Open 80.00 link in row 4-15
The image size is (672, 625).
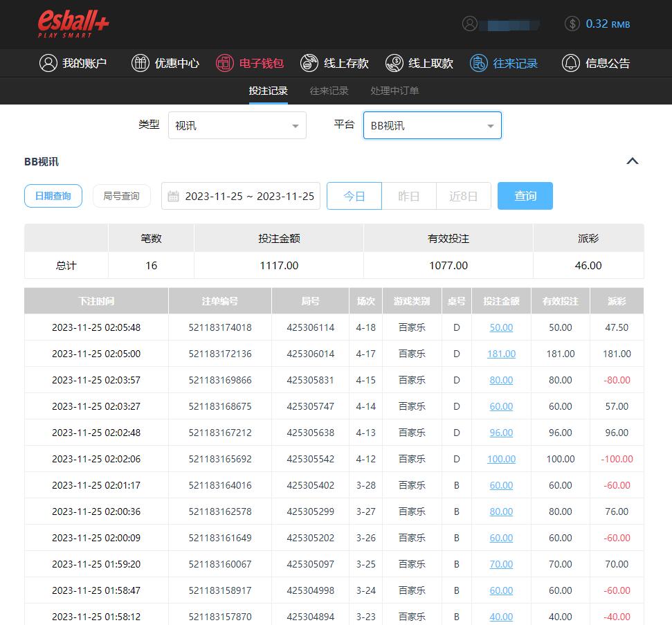501,380
